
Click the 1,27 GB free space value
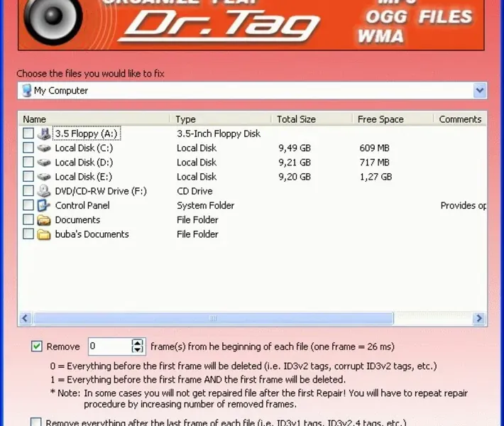(x=376, y=177)
